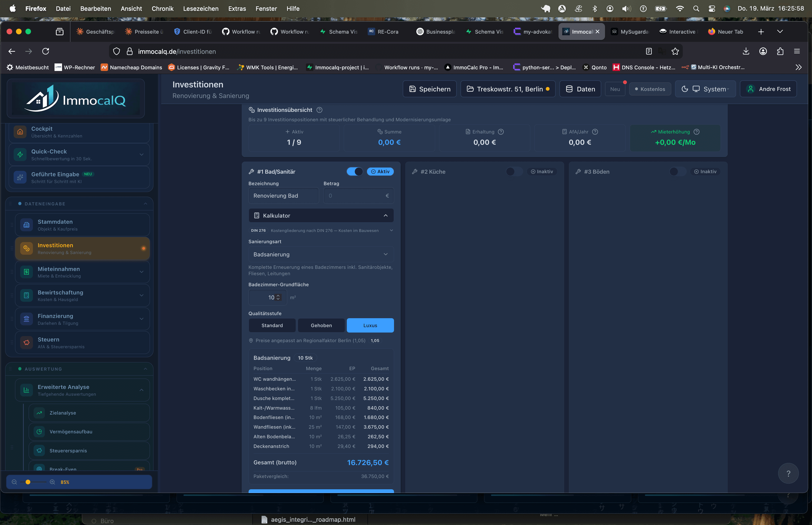Enable the #2 Küche switch
The image size is (812, 525).
514,172
